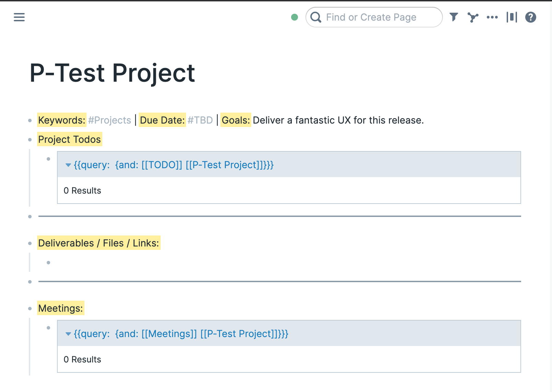Click the bullet beside Project Todos
The height and width of the screenshot is (392, 552).
click(30, 139)
